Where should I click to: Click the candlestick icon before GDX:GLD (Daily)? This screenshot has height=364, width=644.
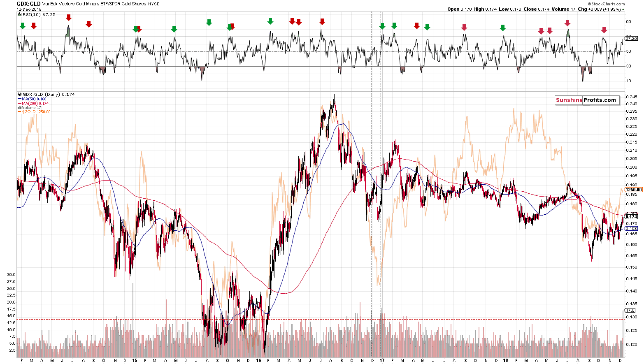[x=19, y=95]
